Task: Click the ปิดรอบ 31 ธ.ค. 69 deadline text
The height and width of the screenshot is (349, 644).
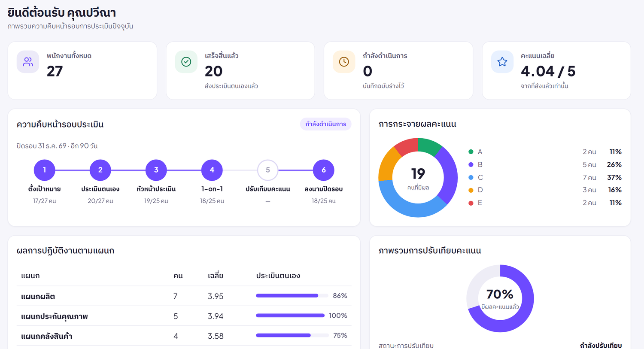Action: [x=57, y=146]
